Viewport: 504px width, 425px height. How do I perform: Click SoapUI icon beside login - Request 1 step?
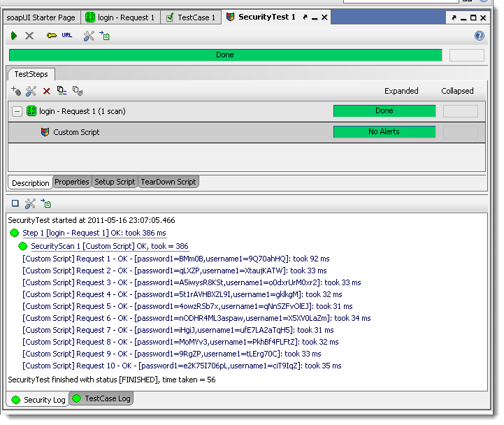pos(31,111)
